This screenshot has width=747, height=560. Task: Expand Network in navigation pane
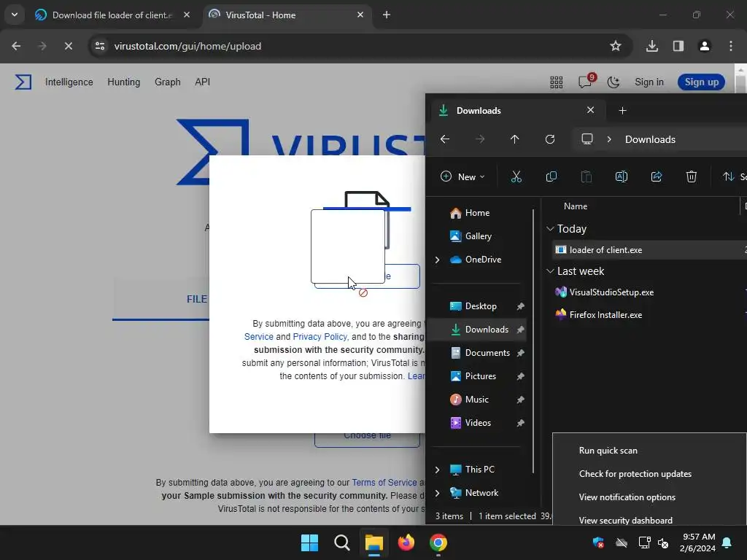[438, 493]
